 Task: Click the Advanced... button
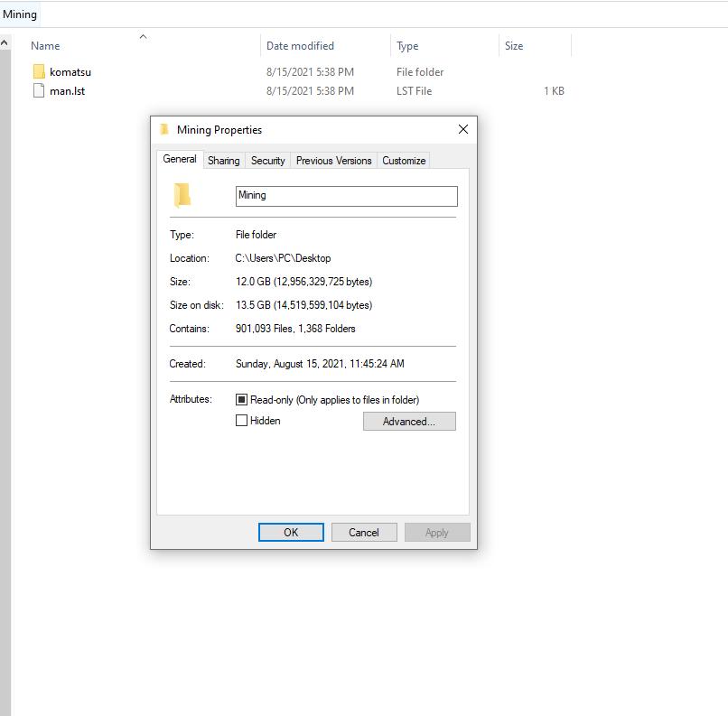pyautogui.click(x=409, y=422)
